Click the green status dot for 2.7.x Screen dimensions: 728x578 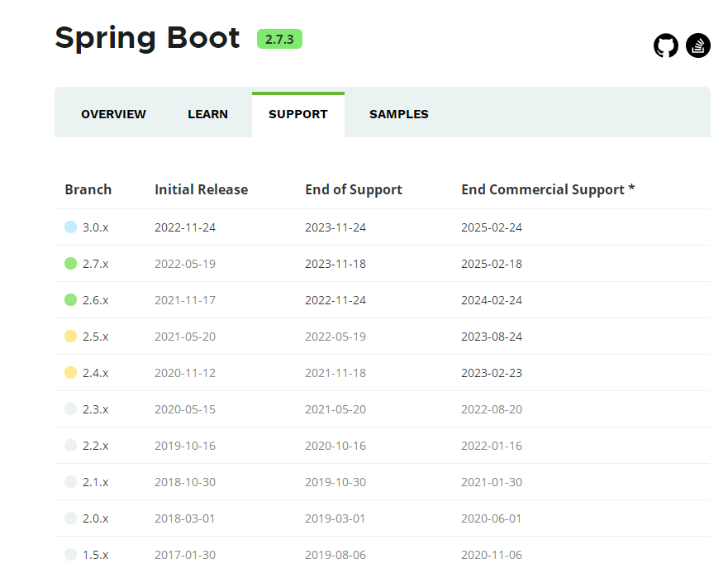tap(70, 264)
